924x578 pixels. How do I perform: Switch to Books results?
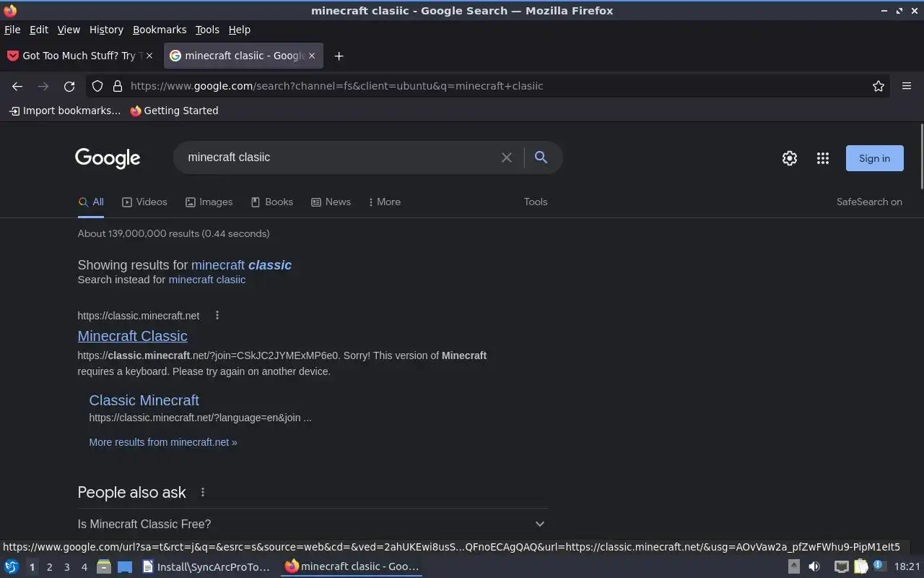pyautogui.click(x=271, y=202)
